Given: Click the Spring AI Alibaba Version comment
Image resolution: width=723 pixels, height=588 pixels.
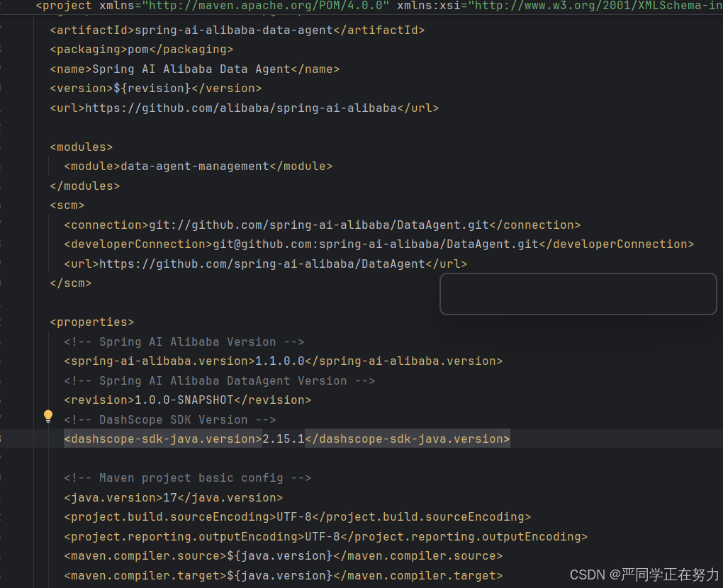Looking at the screenshot, I should pos(184,342).
